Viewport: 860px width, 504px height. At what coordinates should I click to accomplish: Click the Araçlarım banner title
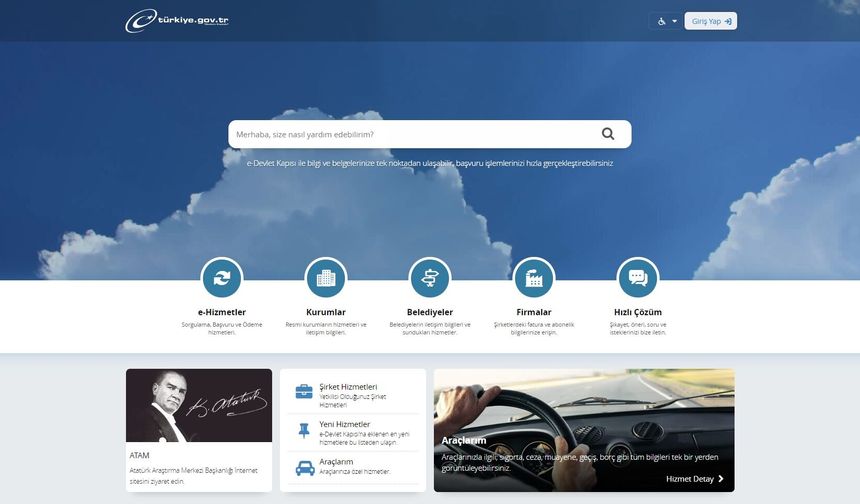(x=463, y=440)
